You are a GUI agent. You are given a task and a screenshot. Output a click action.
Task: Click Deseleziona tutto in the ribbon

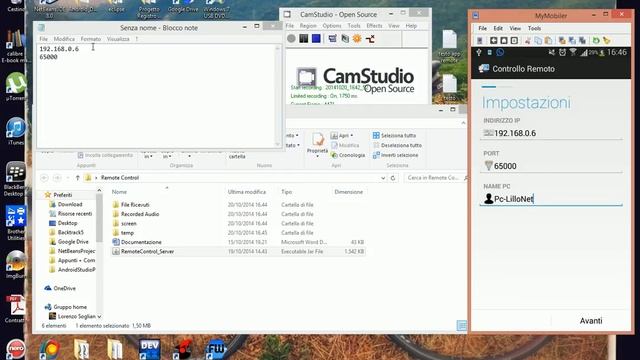[397, 145]
